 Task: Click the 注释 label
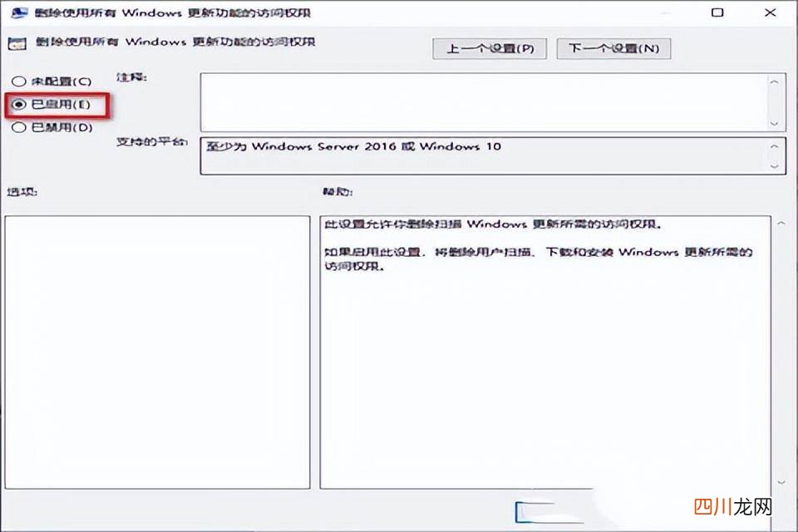pos(131,77)
